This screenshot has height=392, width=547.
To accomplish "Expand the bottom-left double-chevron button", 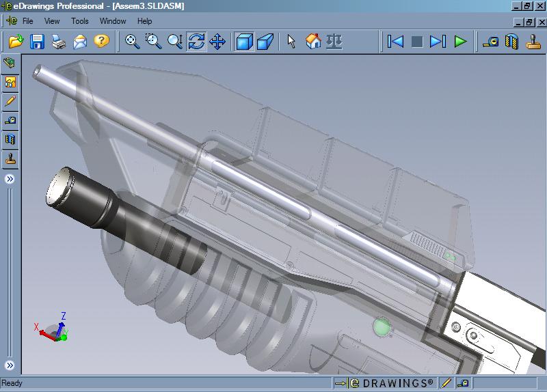I will pos(10,365).
